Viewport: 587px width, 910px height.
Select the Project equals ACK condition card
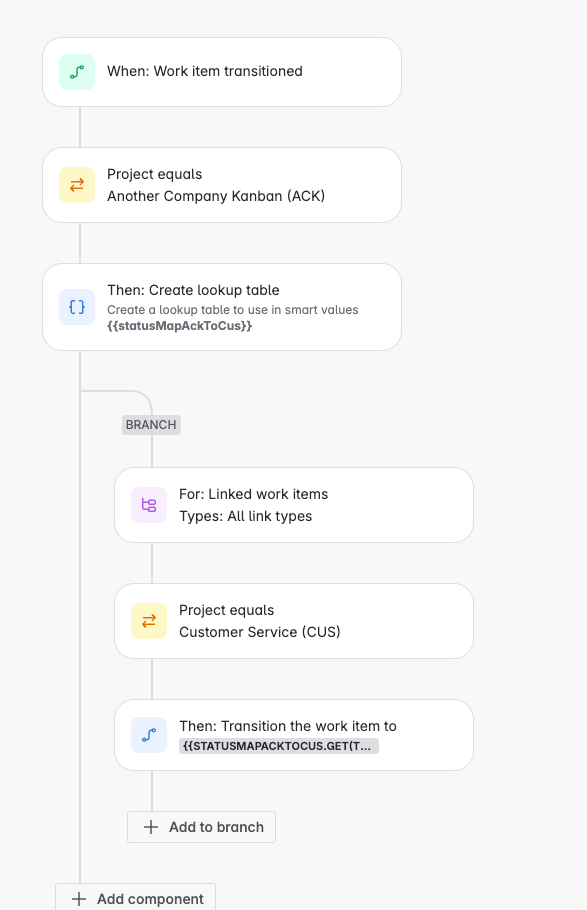pyautogui.click(x=222, y=185)
